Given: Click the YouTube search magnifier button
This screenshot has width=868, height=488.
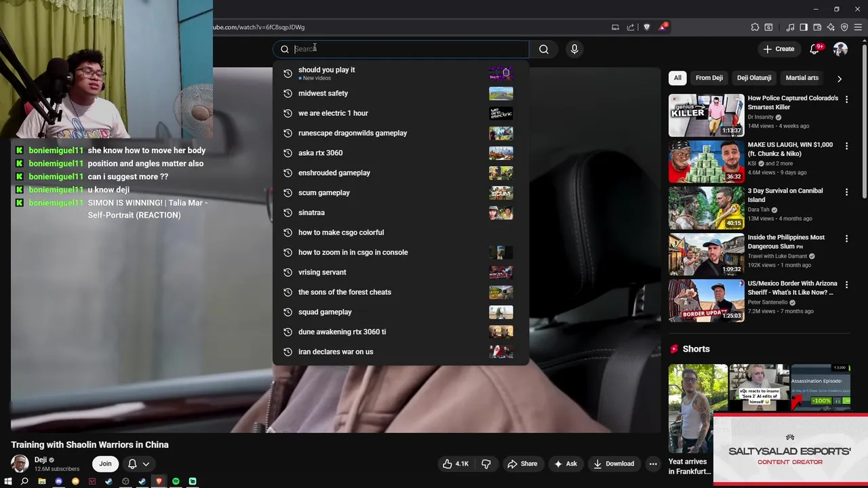Looking at the screenshot, I should coord(544,49).
